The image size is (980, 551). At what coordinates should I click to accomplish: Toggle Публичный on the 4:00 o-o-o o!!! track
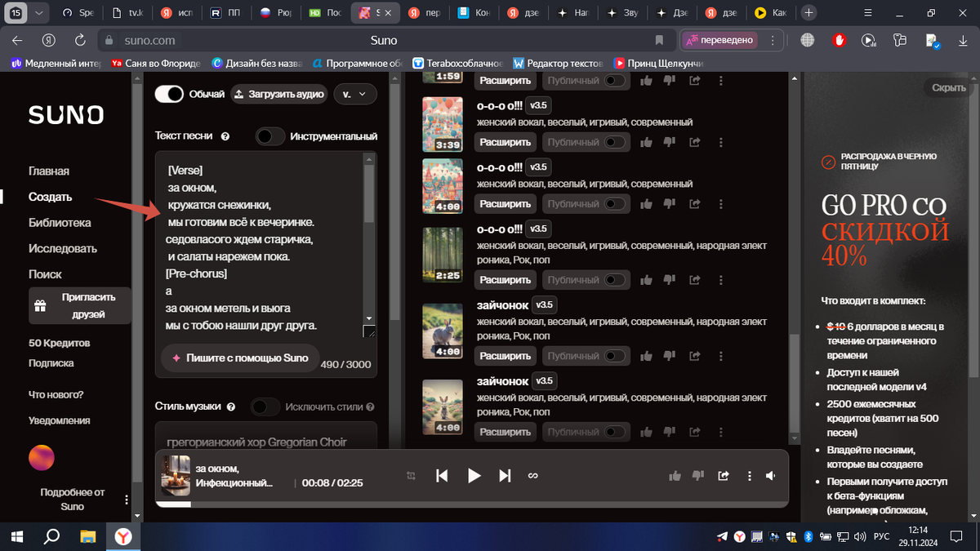pos(615,204)
